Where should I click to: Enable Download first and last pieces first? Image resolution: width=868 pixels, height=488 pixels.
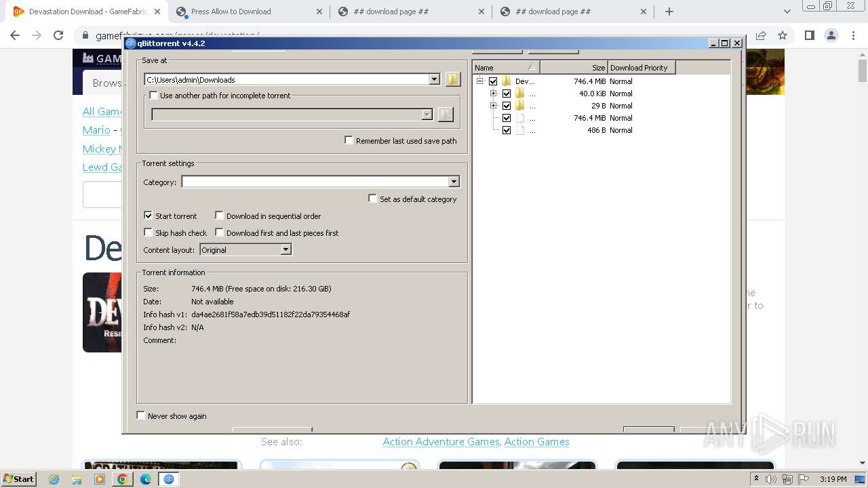pyautogui.click(x=220, y=232)
